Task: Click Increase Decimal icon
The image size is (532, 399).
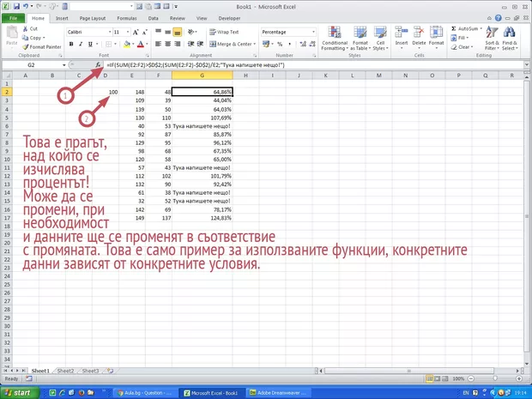Action: tap(303, 44)
